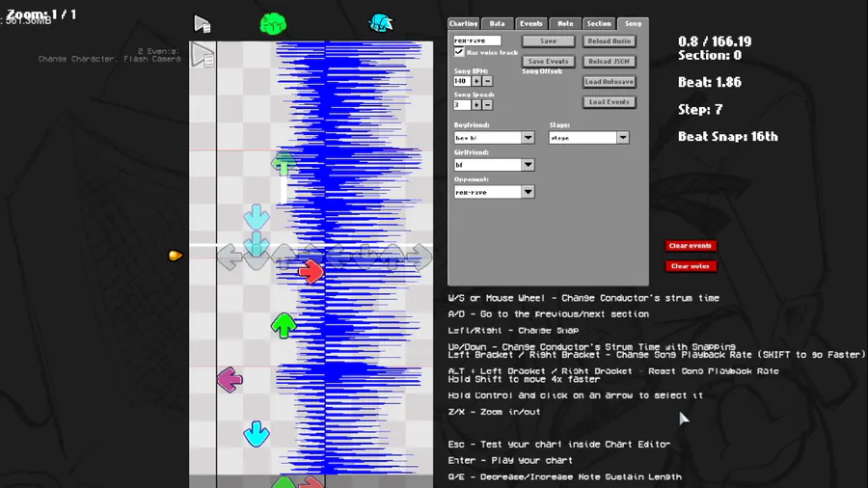The image size is (868, 488).
Task: Switch to the Data tab
Action: 497,23
